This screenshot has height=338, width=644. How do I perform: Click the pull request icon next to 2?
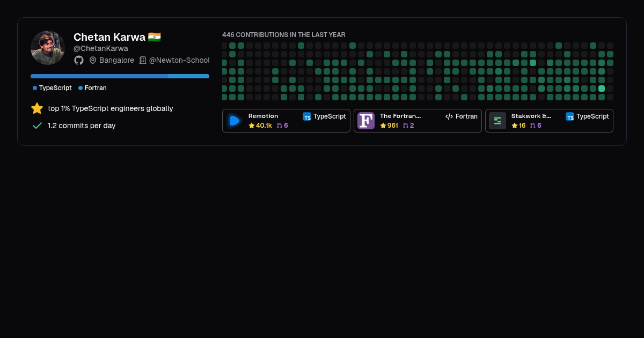(406, 126)
